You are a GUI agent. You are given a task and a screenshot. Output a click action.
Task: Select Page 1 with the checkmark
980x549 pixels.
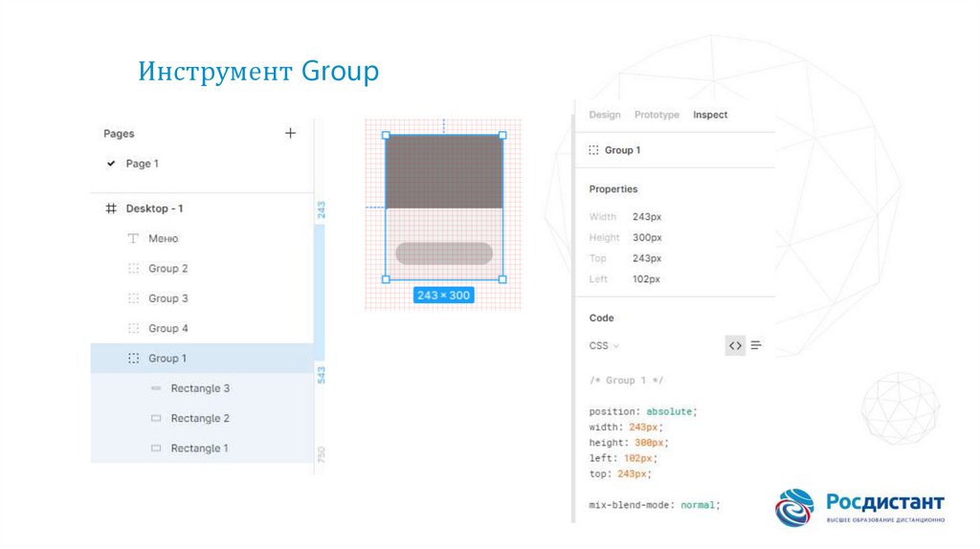pos(142,164)
